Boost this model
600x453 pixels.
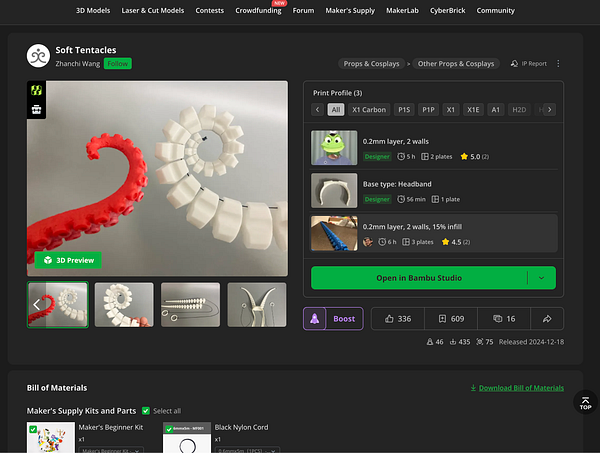pyautogui.click(x=344, y=319)
